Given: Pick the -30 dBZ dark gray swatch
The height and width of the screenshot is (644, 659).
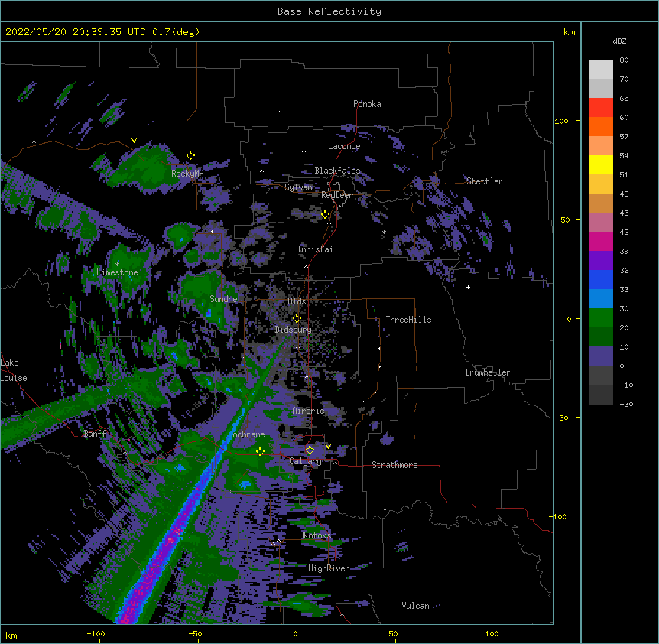Looking at the screenshot, I should [601, 395].
